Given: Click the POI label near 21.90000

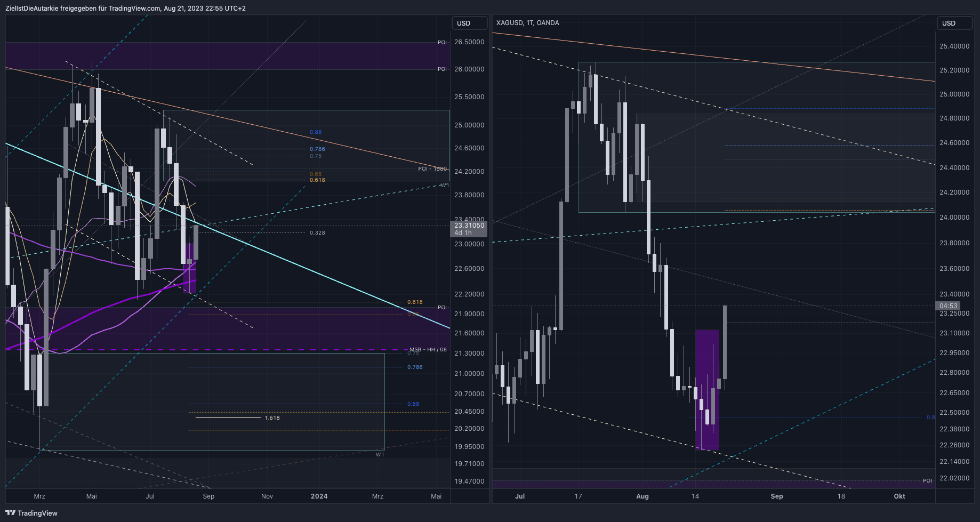Looking at the screenshot, I should [442, 308].
